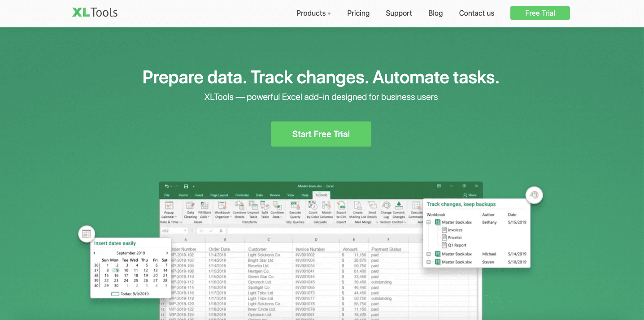Collapse Bethany's Master Book.xlsx tree node
The width and height of the screenshot is (644, 320).
(429, 222)
